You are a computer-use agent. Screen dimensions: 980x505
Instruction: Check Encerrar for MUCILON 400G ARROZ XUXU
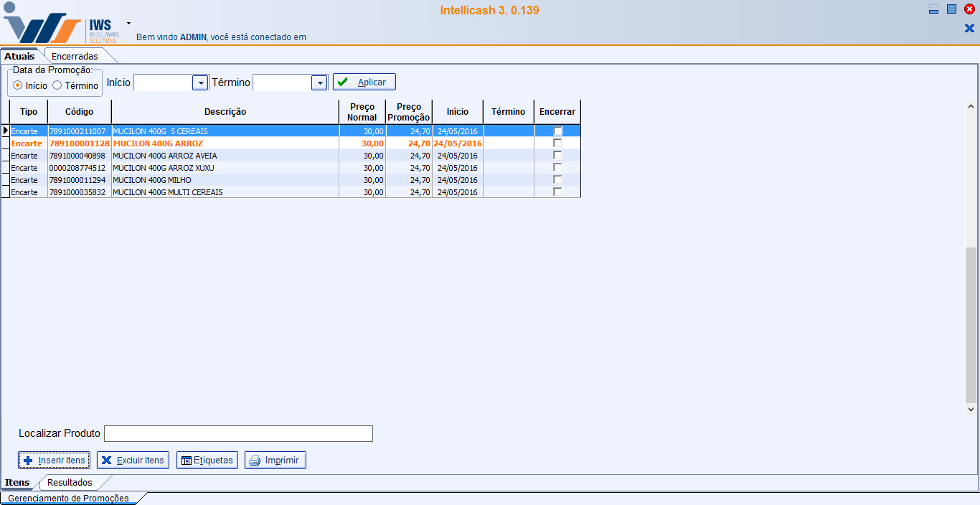click(557, 168)
